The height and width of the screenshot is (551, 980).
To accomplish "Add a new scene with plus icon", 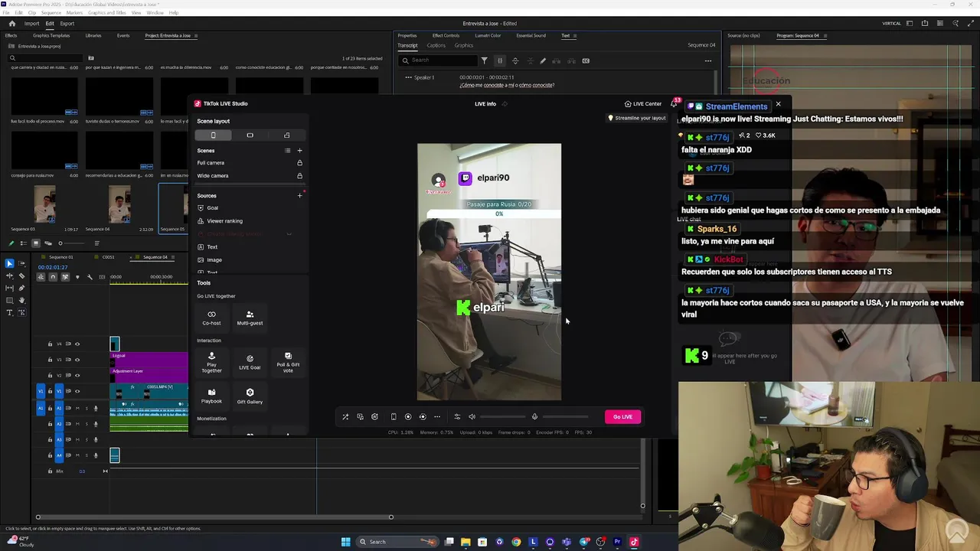I will pos(299,151).
